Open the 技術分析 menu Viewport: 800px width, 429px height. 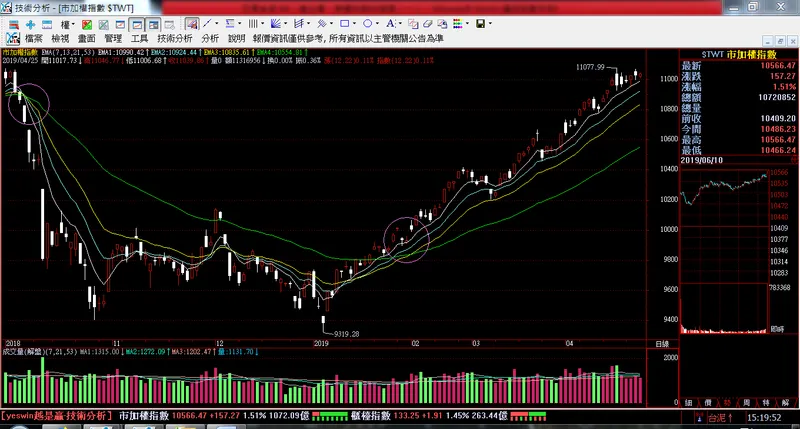click(x=175, y=38)
